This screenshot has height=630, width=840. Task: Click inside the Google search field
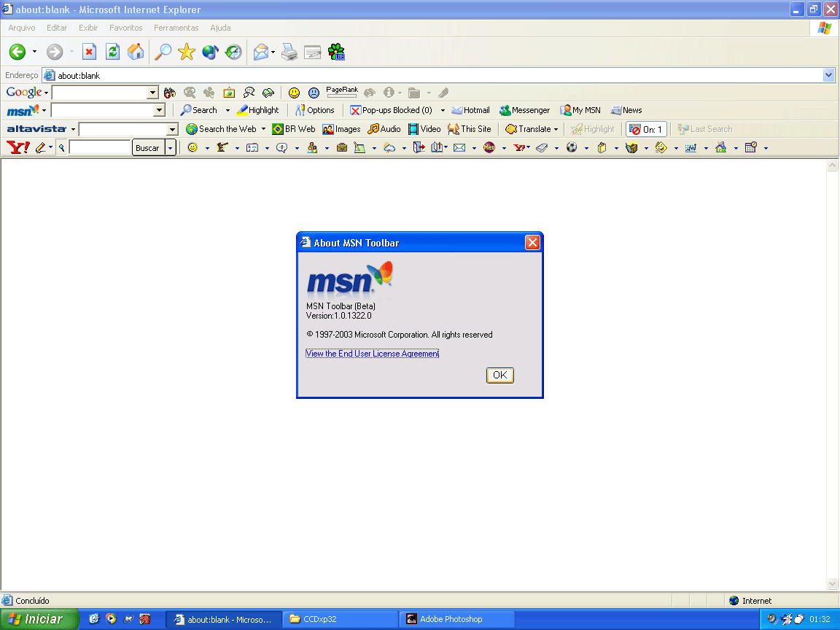[x=100, y=93]
